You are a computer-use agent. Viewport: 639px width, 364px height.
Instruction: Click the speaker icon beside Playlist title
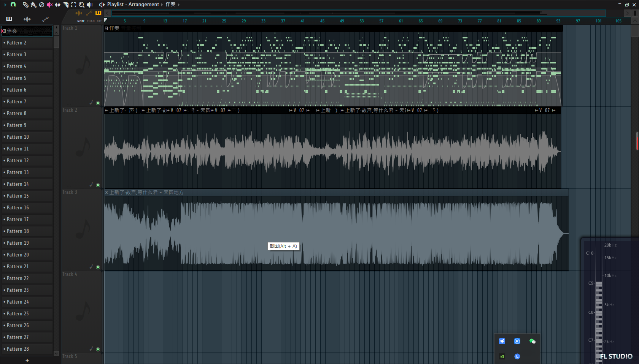pos(102,5)
